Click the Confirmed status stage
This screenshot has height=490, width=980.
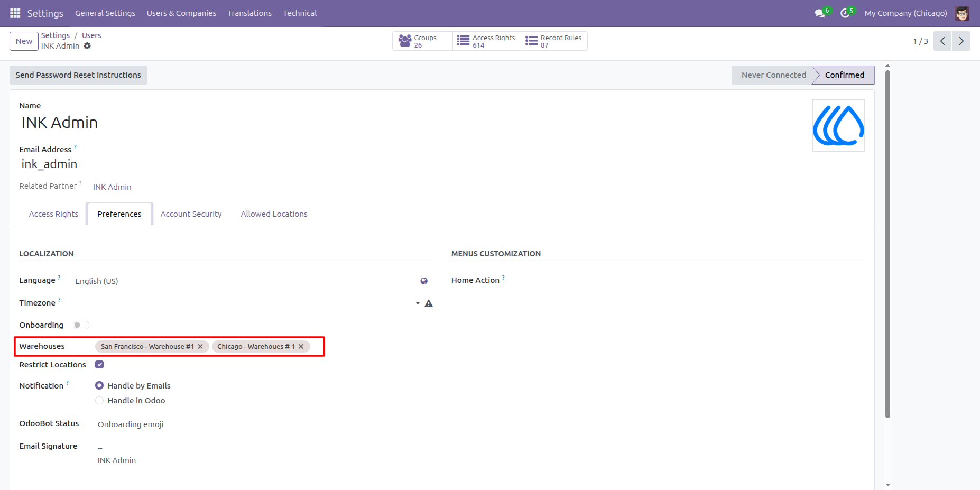[x=844, y=75]
